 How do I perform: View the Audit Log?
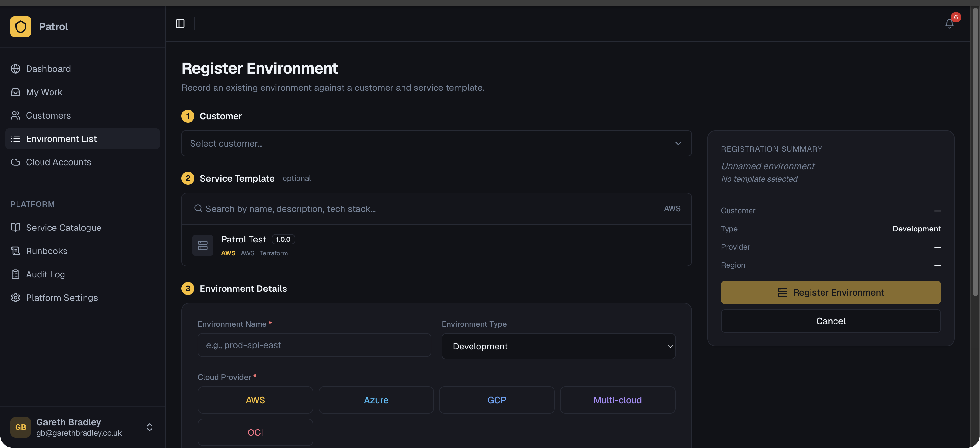coord(83,274)
